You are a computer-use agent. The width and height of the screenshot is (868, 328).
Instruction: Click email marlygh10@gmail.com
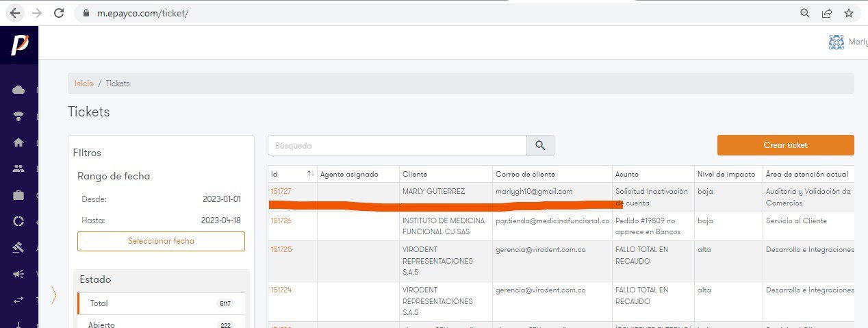pos(534,191)
